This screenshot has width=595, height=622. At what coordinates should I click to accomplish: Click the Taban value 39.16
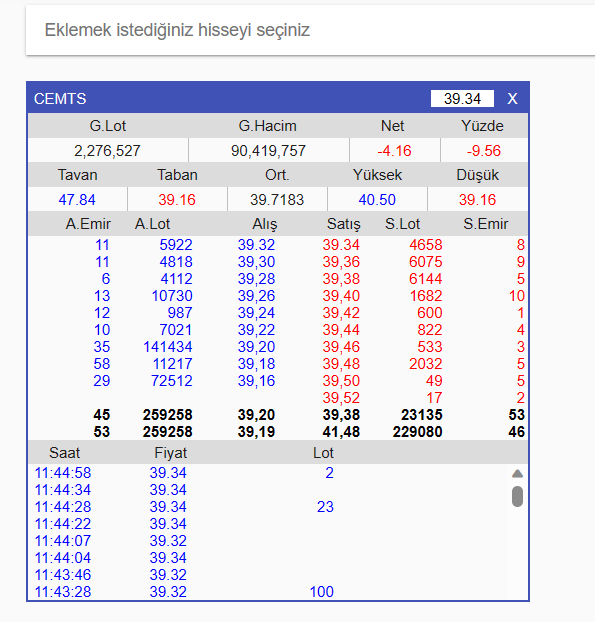(177, 200)
